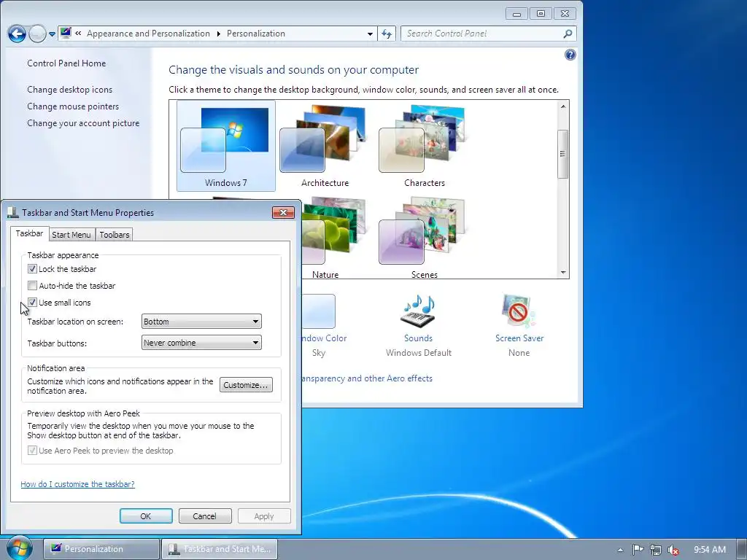
Task: Click the network tray icon
Action: coord(656,550)
